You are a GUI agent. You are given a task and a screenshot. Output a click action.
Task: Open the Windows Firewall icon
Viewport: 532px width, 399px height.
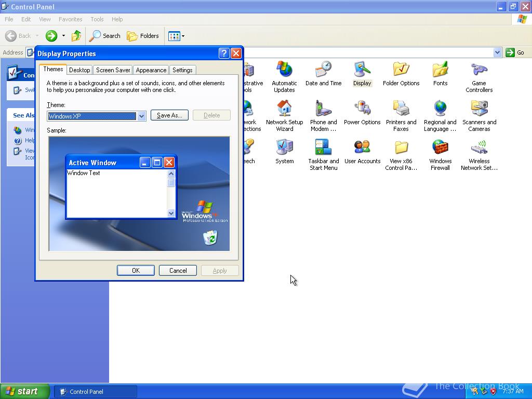click(440, 155)
